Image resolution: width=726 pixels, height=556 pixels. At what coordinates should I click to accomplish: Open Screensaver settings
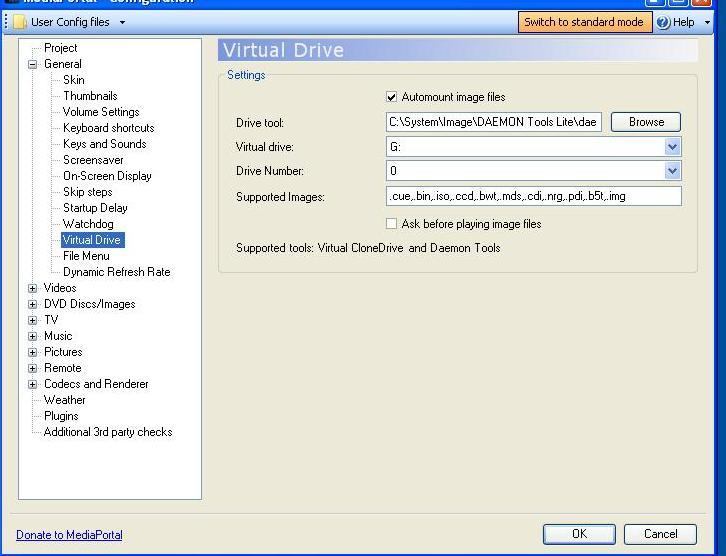[93, 160]
